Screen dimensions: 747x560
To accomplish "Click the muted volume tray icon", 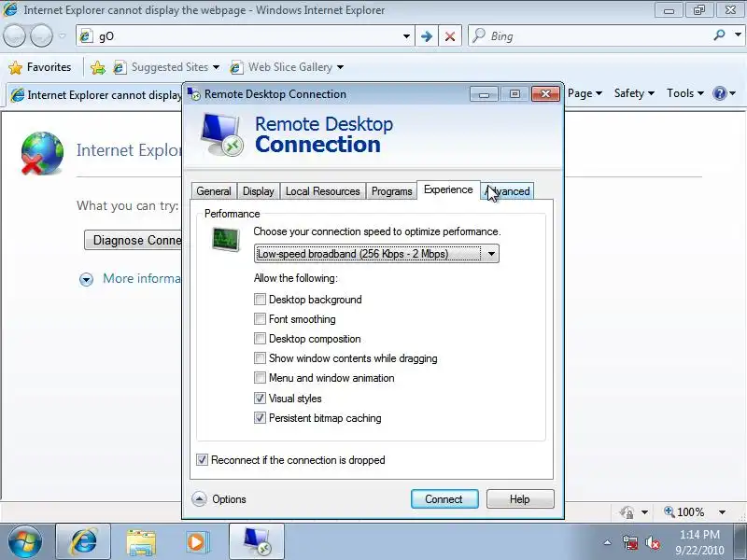I will coord(652,542).
